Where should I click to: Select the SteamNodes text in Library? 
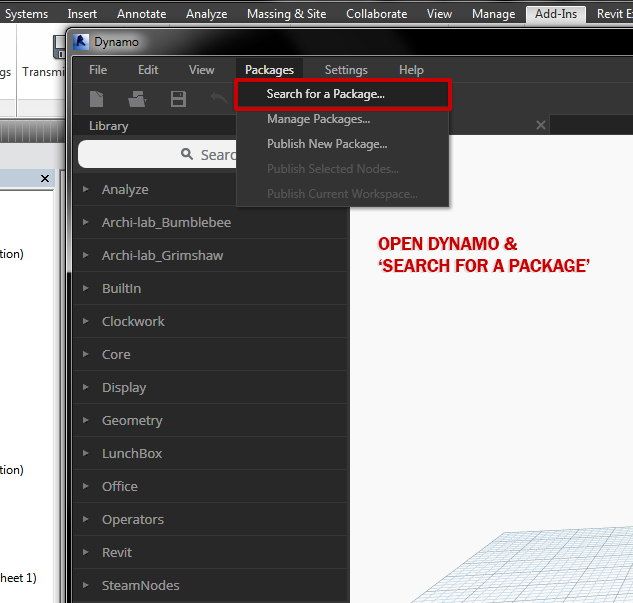tap(140, 585)
